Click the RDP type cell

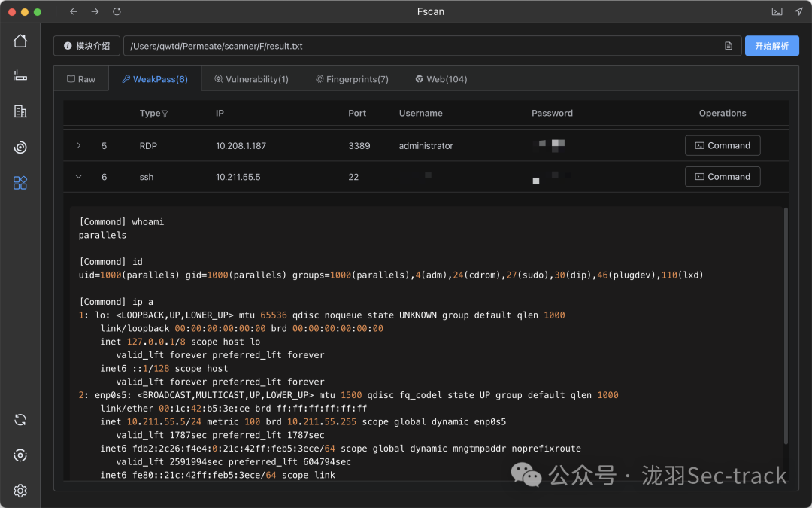[148, 146]
